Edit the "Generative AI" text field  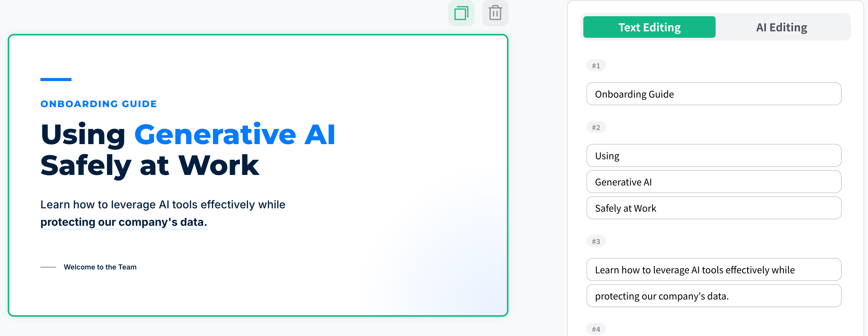click(x=714, y=182)
